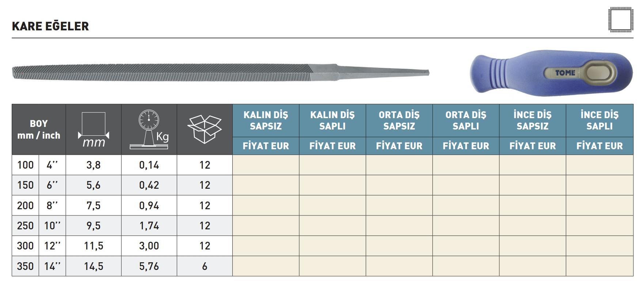Click the blue file handle image
The image size is (644, 293).
550,73
